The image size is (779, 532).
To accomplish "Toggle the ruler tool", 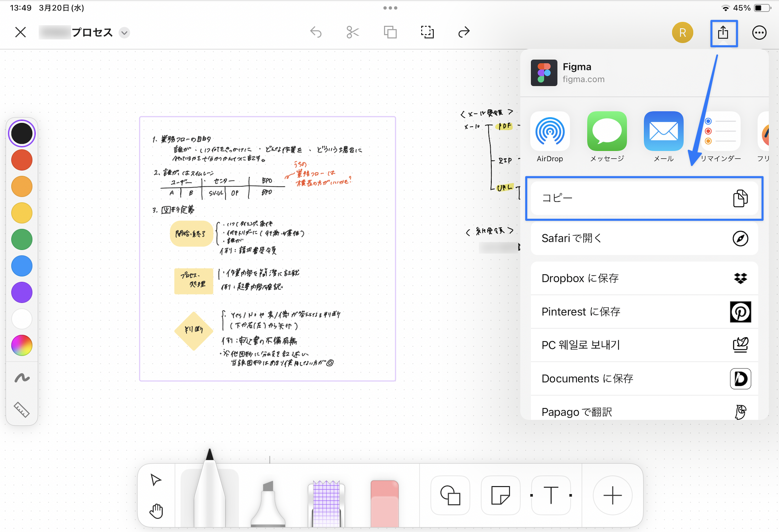I will [x=21, y=410].
